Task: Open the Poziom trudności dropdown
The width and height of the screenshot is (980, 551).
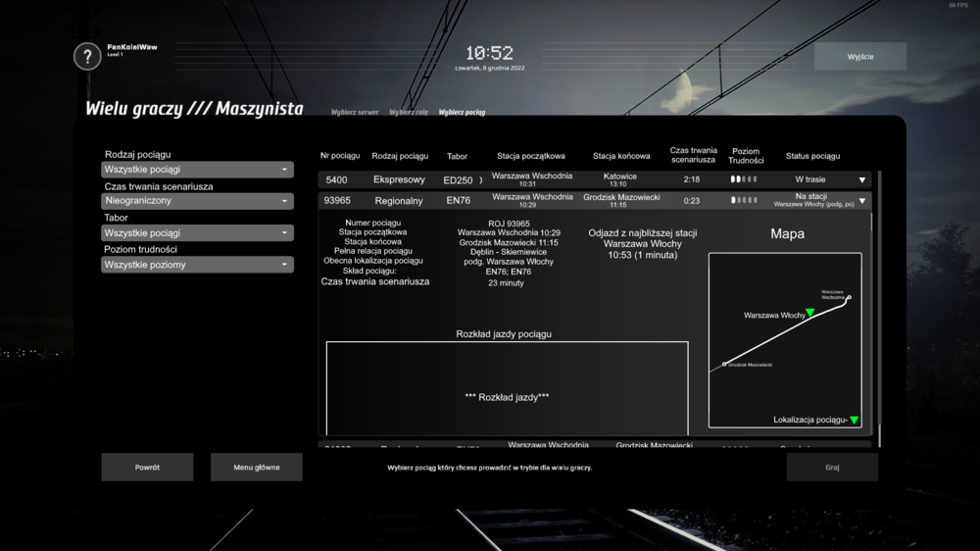Action: [197, 265]
